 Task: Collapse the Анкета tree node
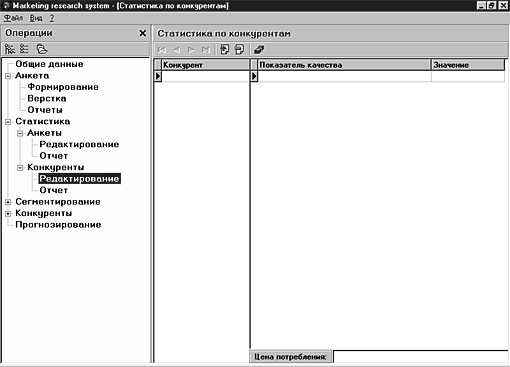tap(8, 76)
